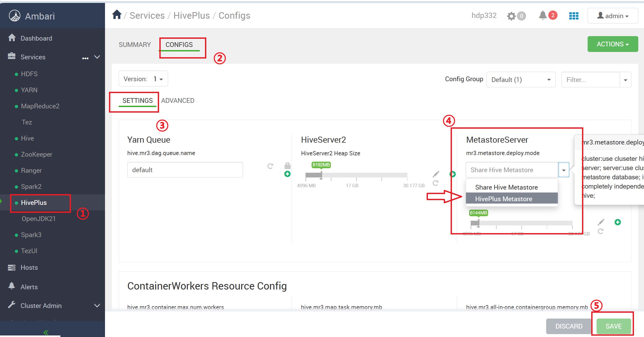Click the DISCARD button
The width and height of the screenshot is (644, 337).
(x=569, y=326)
